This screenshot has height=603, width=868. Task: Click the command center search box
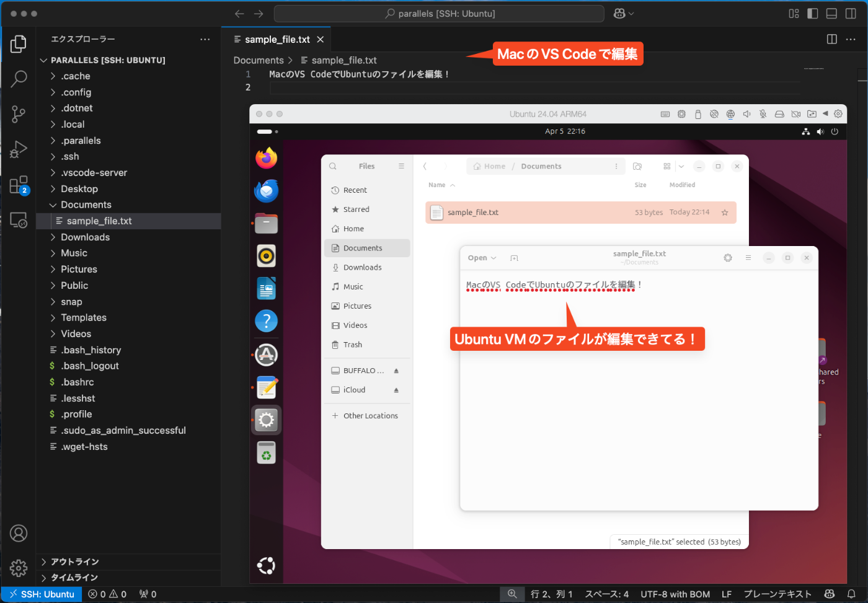point(439,14)
